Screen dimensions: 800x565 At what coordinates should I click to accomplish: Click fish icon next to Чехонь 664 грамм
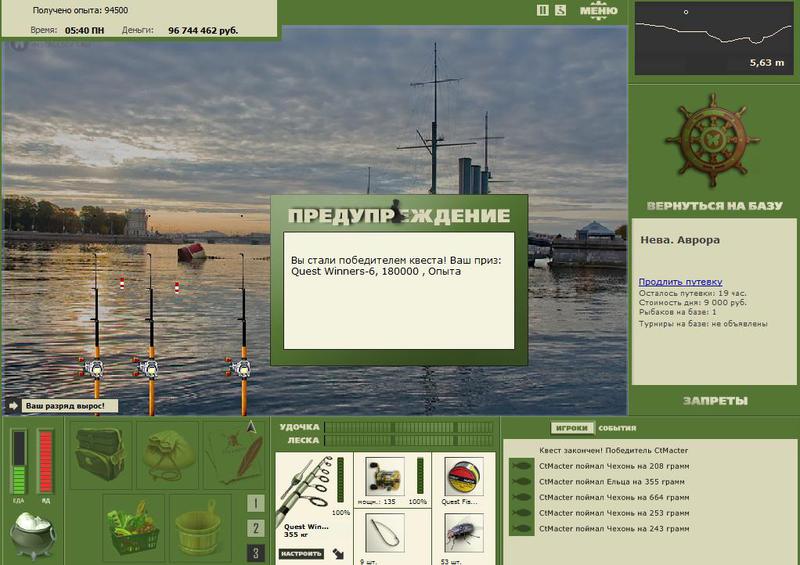point(521,497)
